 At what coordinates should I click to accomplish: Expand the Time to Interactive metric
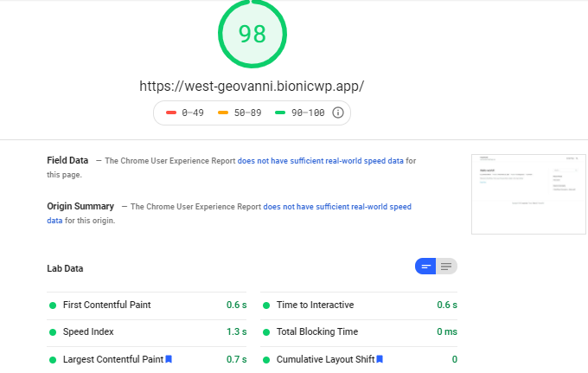[359, 305]
